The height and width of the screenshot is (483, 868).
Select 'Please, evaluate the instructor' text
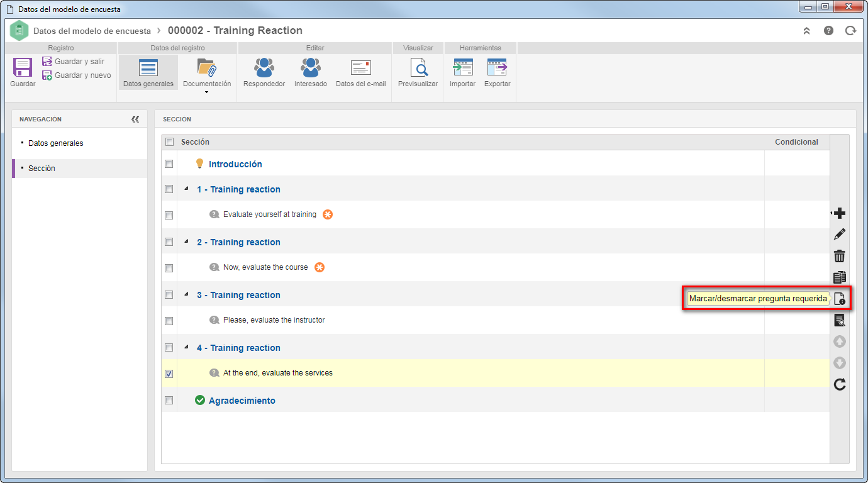tap(274, 320)
